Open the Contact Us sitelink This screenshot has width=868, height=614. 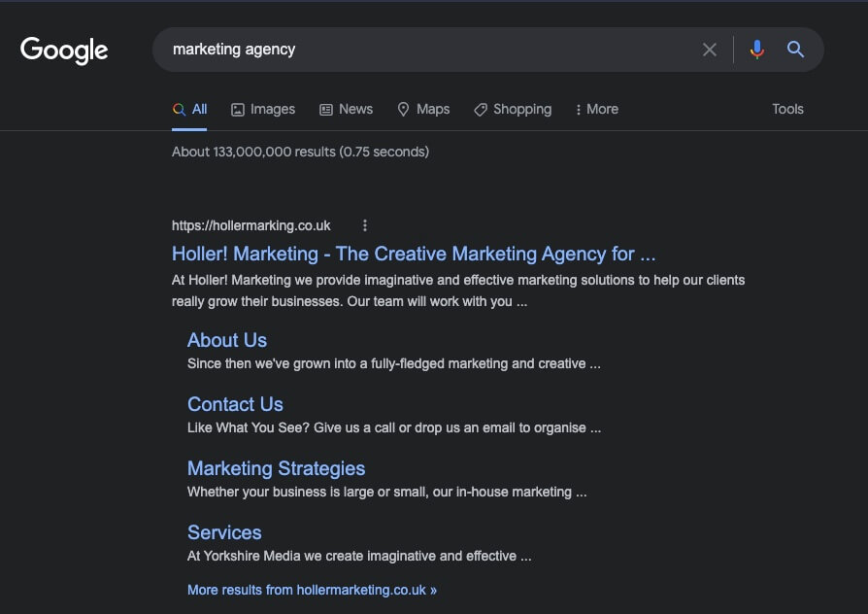(x=235, y=404)
